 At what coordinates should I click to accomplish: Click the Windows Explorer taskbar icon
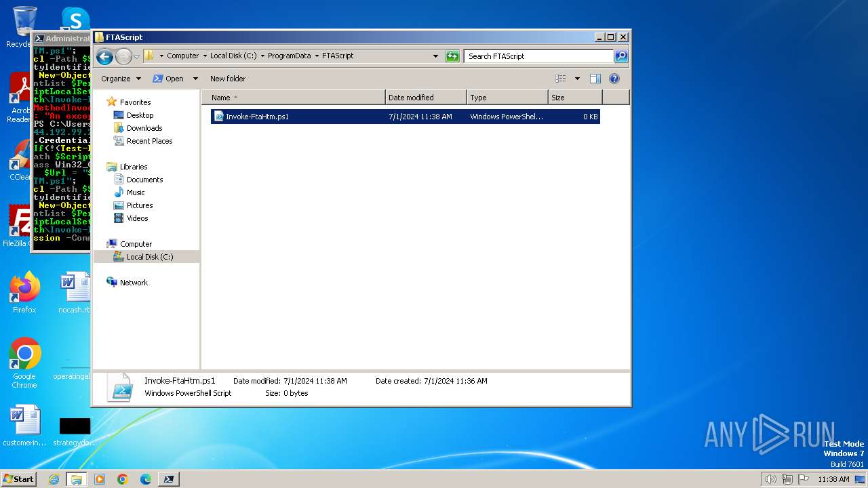[x=76, y=479]
